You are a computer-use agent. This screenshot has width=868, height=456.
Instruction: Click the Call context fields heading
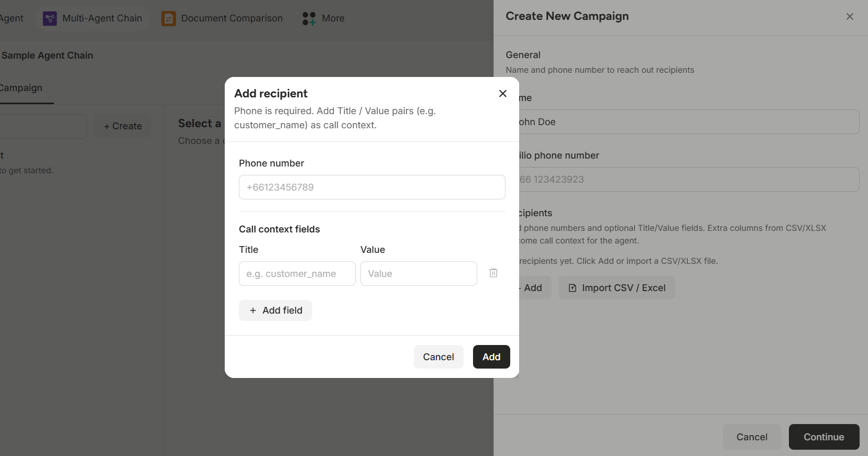tap(279, 229)
